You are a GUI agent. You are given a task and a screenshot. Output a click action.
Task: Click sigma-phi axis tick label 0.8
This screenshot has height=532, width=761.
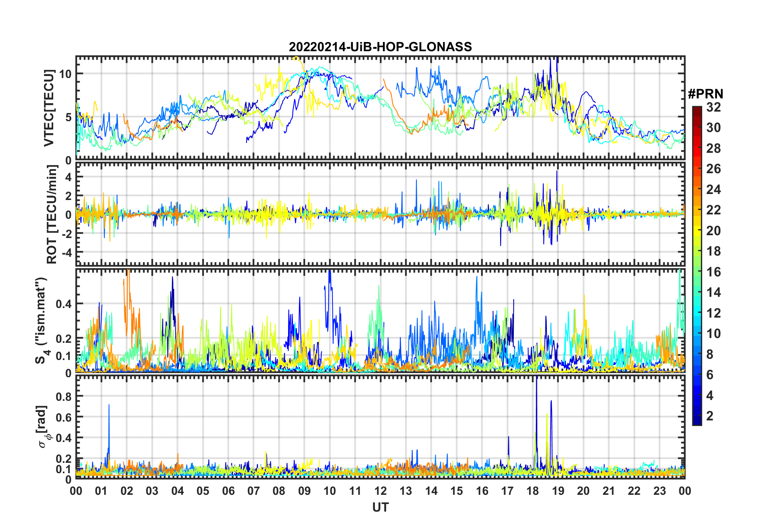[x=64, y=396]
